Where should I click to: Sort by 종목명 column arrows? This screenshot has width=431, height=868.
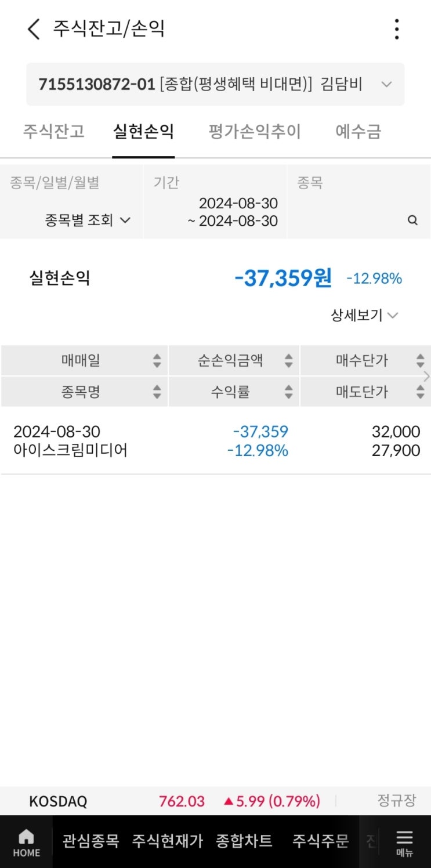[157, 392]
